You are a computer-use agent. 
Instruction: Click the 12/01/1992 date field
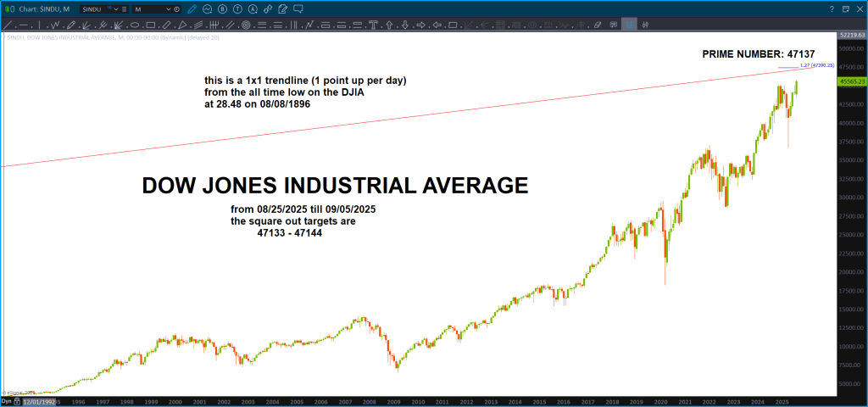click(x=41, y=401)
